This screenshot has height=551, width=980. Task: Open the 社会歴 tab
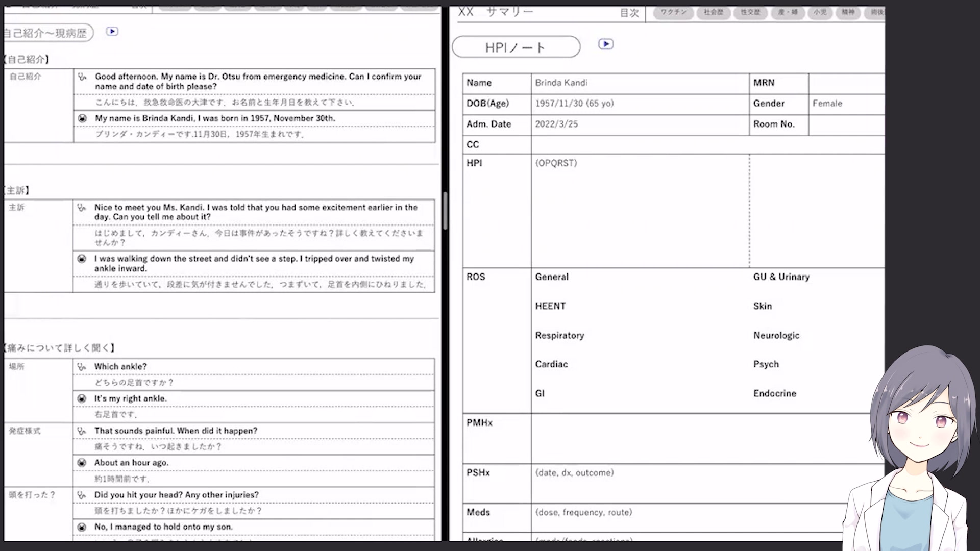[x=713, y=12]
